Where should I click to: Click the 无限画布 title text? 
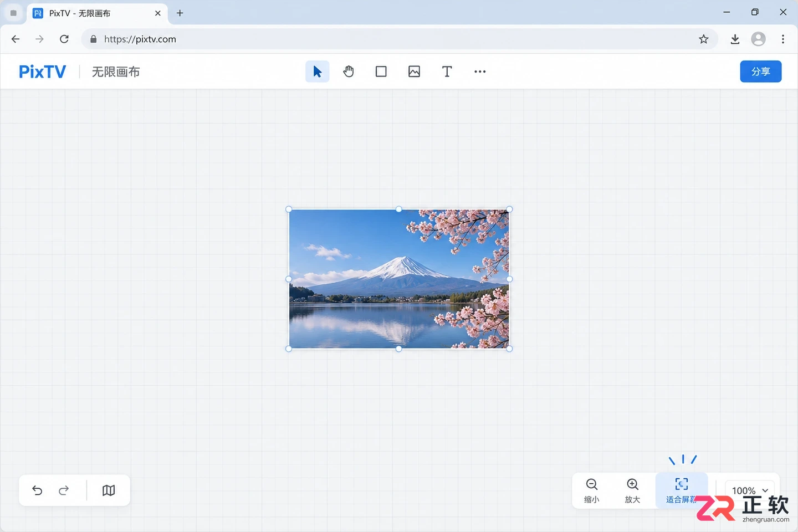[116, 71]
